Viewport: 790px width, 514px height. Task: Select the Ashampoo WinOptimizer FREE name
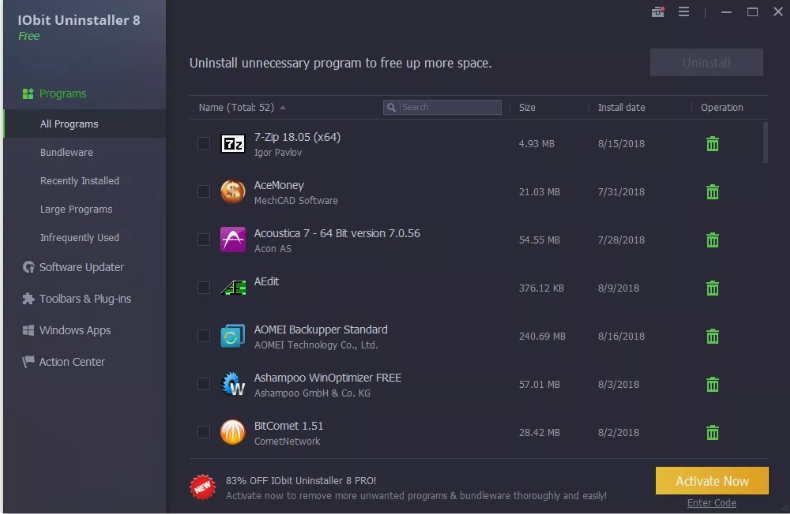(327, 378)
